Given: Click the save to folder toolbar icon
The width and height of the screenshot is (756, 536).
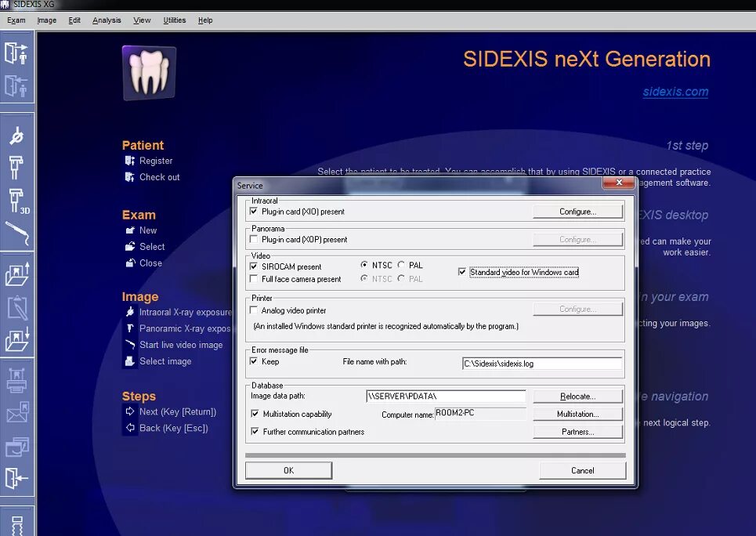Looking at the screenshot, I should pos(17,339).
